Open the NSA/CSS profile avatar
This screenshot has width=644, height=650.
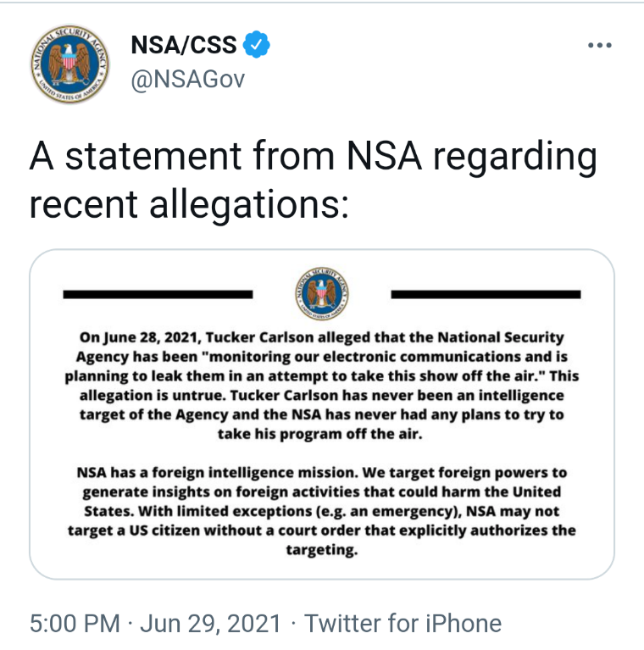(x=69, y=64)
